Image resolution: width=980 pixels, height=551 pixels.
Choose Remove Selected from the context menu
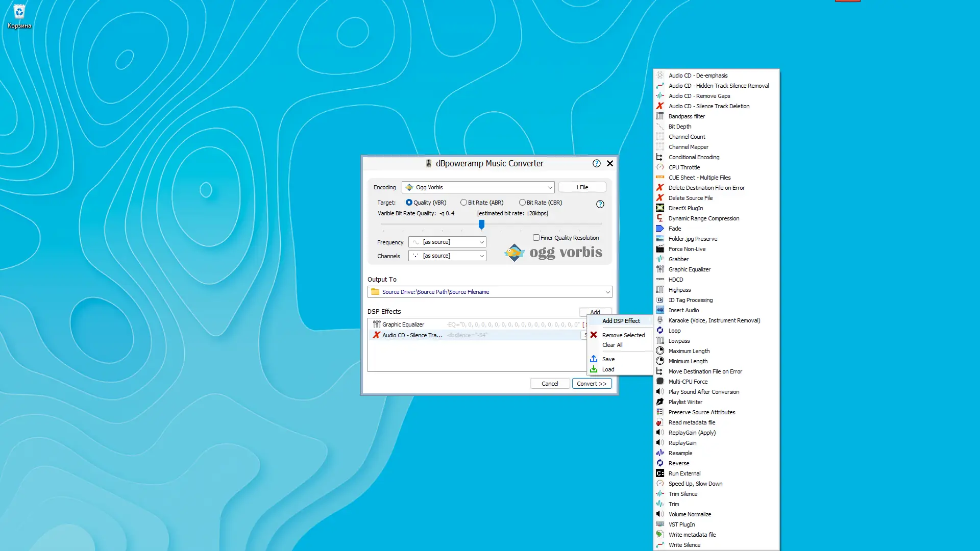[623, 335]
